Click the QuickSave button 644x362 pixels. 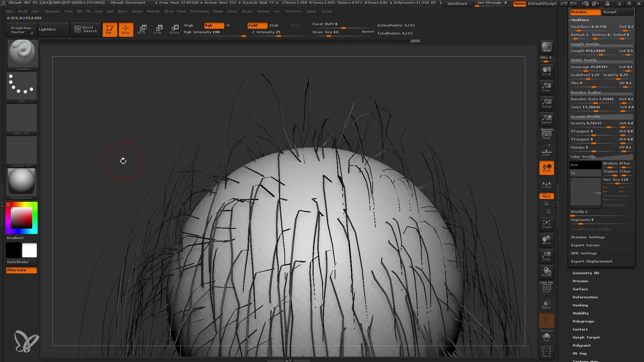tap(458, 3)
